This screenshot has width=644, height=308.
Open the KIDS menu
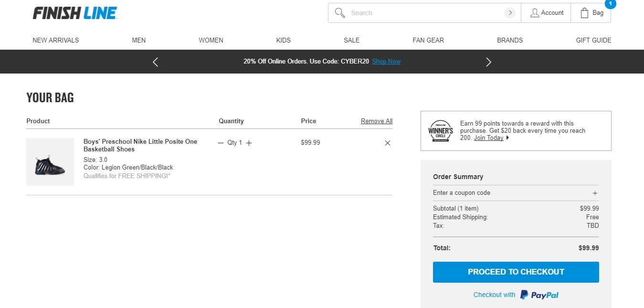pos(284,40)
